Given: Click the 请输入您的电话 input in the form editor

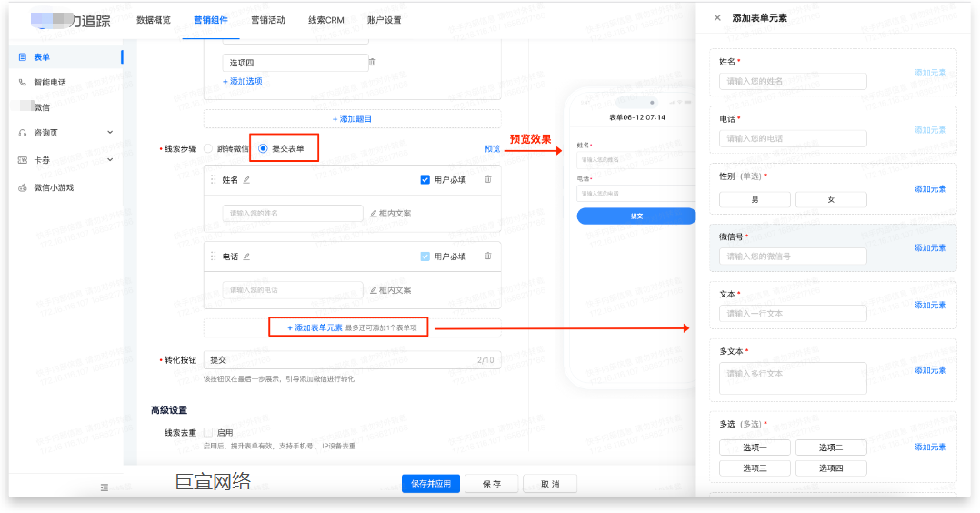Looking at the screenshot, I should click(x=293, y=290).
